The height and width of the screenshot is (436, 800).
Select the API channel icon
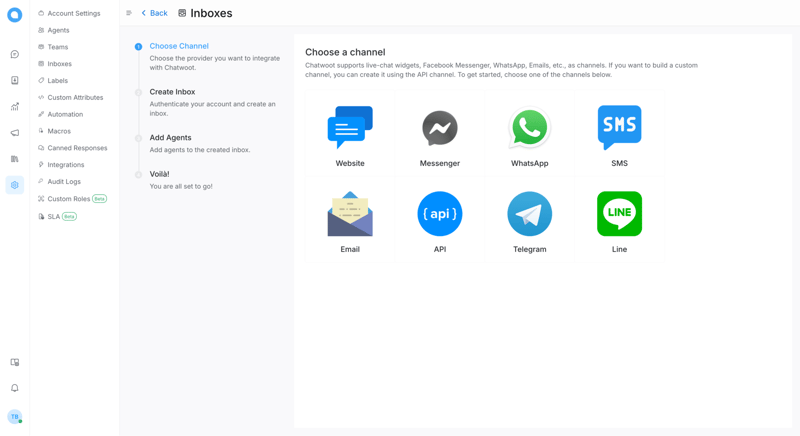click(440, 214)
